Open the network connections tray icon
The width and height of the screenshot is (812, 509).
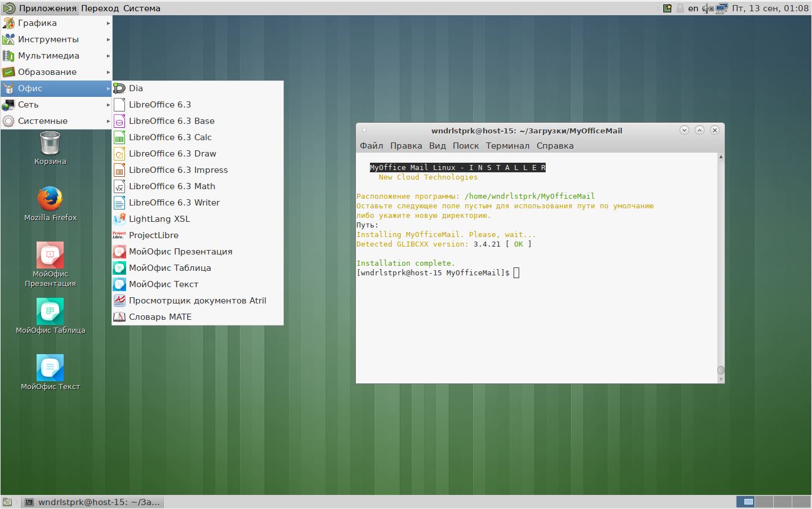pos(722,8)
